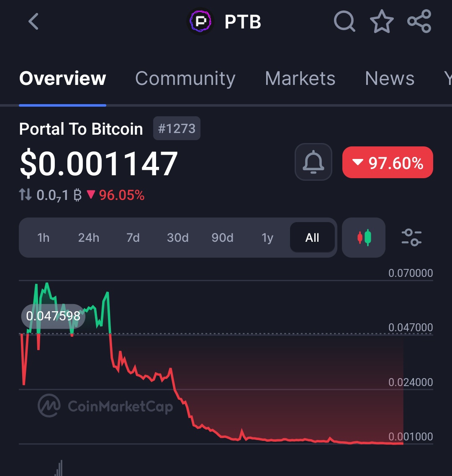This screenshot has width=452, height=476.
Task: Select the All time range
Action: (x=312, y=238)
